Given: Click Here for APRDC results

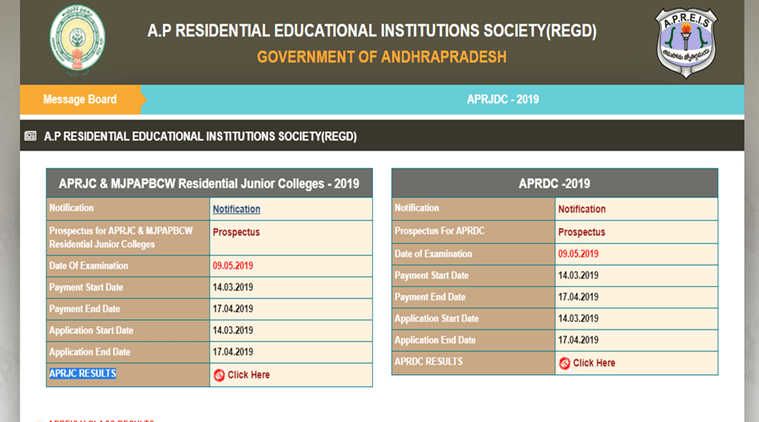Looking at the screenshot, I should pyautogui.click(x=594, y=363).
